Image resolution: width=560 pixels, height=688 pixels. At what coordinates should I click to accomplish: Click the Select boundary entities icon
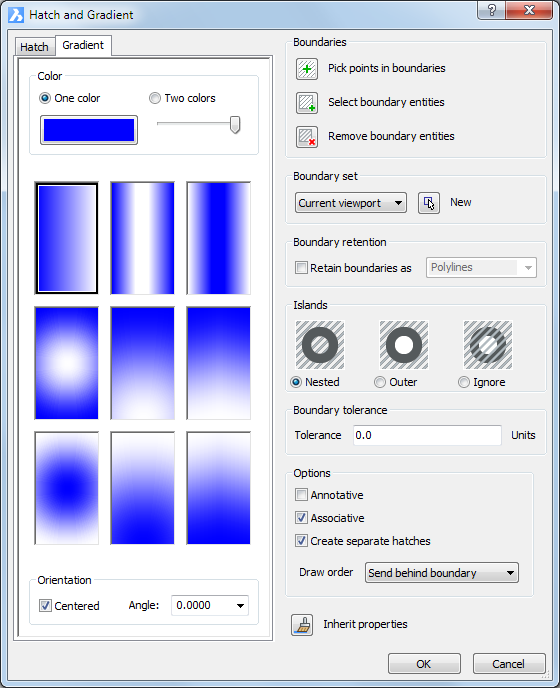(307, 103)
